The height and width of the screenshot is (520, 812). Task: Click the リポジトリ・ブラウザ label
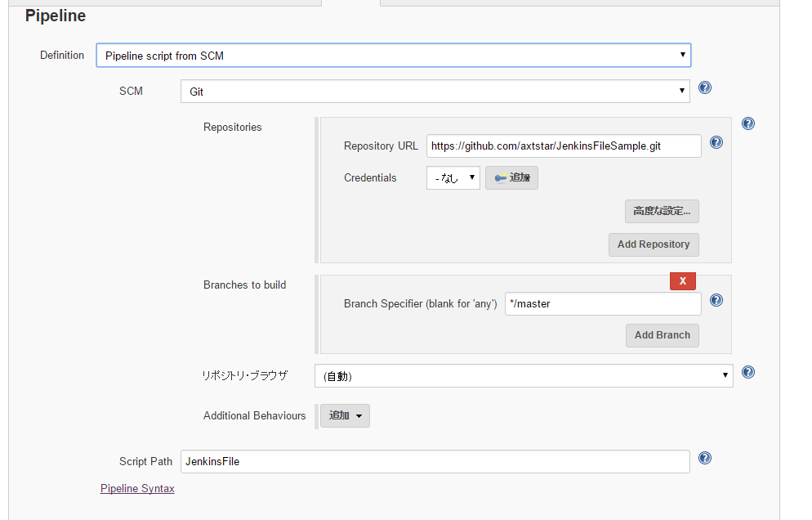click(245, 375)
